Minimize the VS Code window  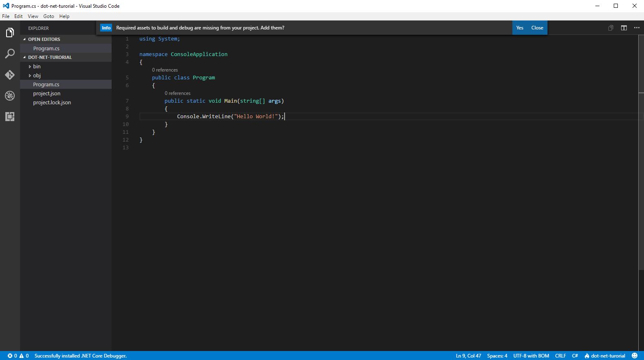click(x=597, y=6)
